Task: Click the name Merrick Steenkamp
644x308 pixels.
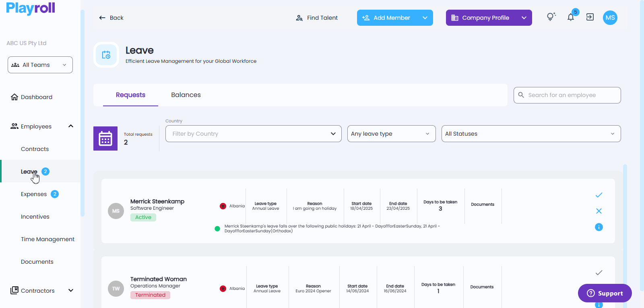Action: click(157, 201)
